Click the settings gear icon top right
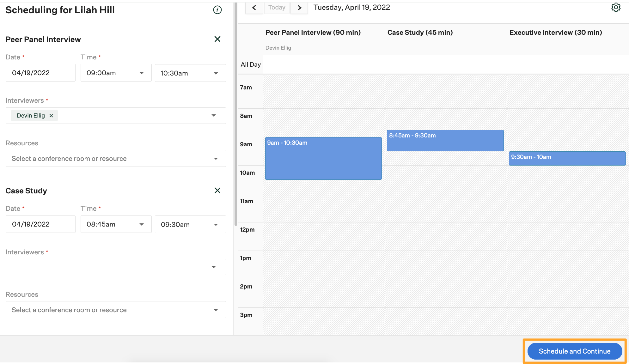Viewport: 629px width, 364px height. (616, 7)
